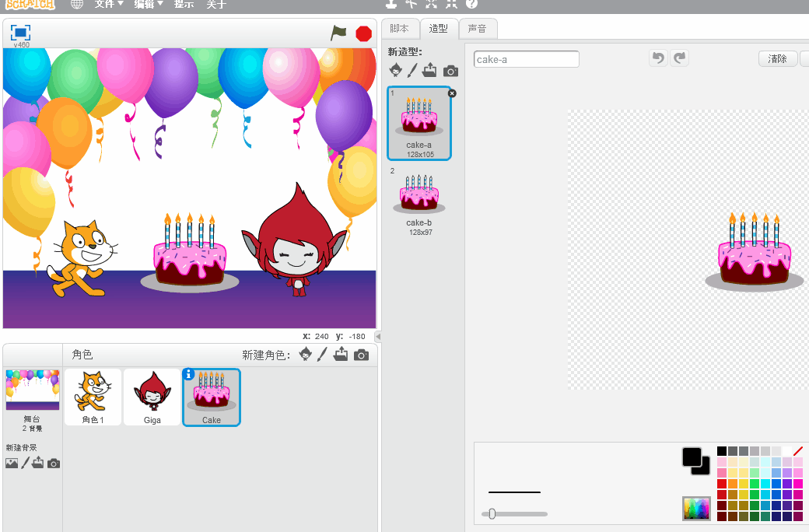Click the cake on the paint canvas
The width and height of the screenshot is (809, 532).
754,251
